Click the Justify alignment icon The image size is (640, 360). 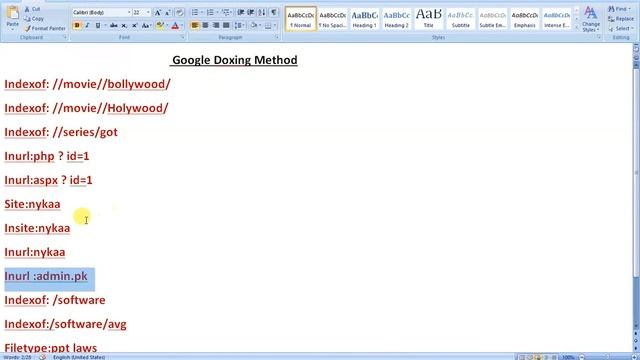coord(226,25)
